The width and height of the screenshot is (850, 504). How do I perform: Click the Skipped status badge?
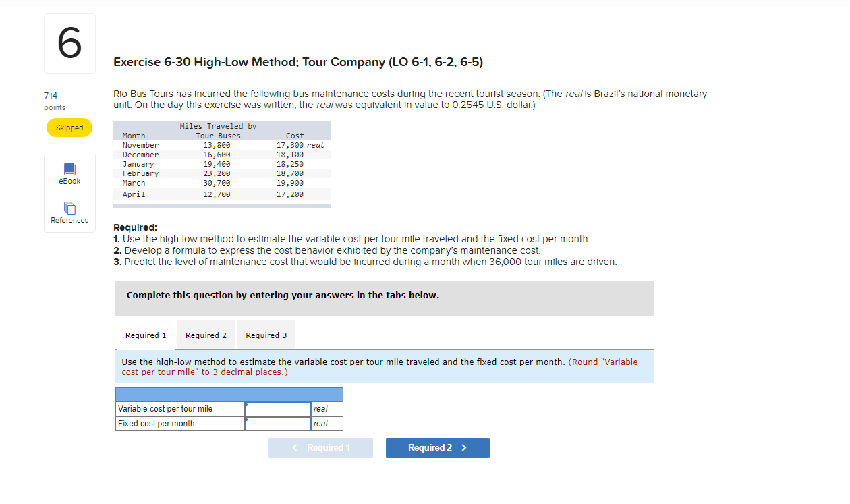tap(69, 128)
